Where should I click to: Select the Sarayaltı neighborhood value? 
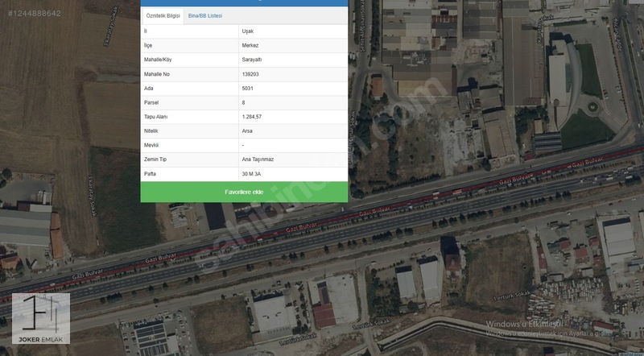click(252, 60)
